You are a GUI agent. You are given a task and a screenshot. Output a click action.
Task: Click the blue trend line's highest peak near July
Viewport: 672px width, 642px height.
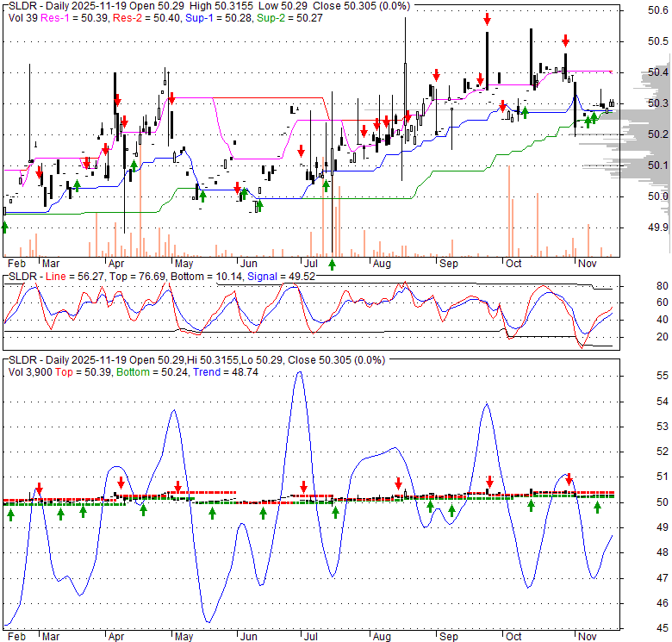pos(298,373)
